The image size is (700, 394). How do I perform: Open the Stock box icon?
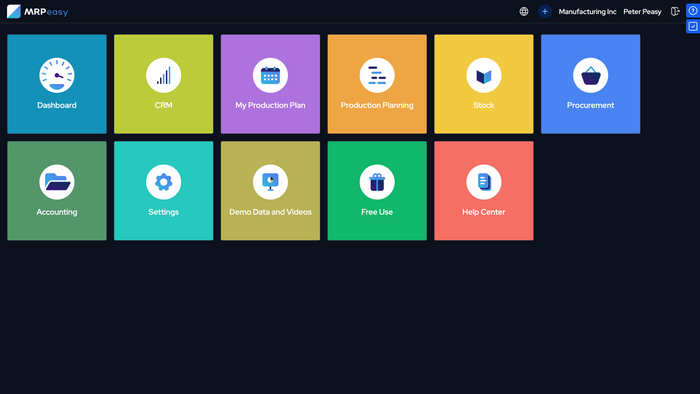point(483,75)
